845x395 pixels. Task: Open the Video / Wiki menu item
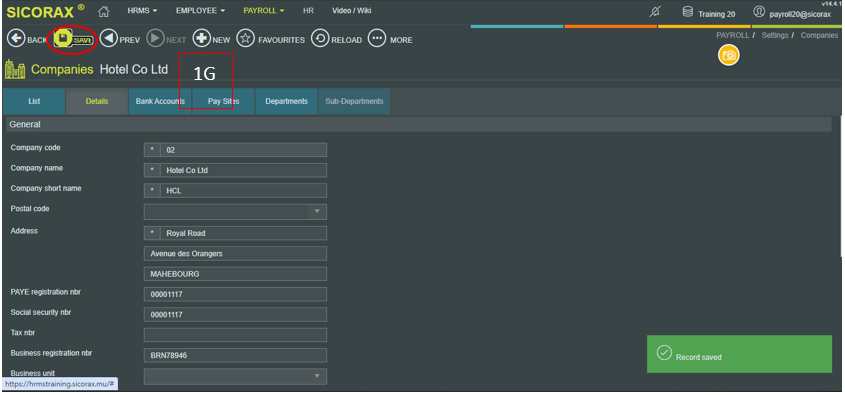351,11
